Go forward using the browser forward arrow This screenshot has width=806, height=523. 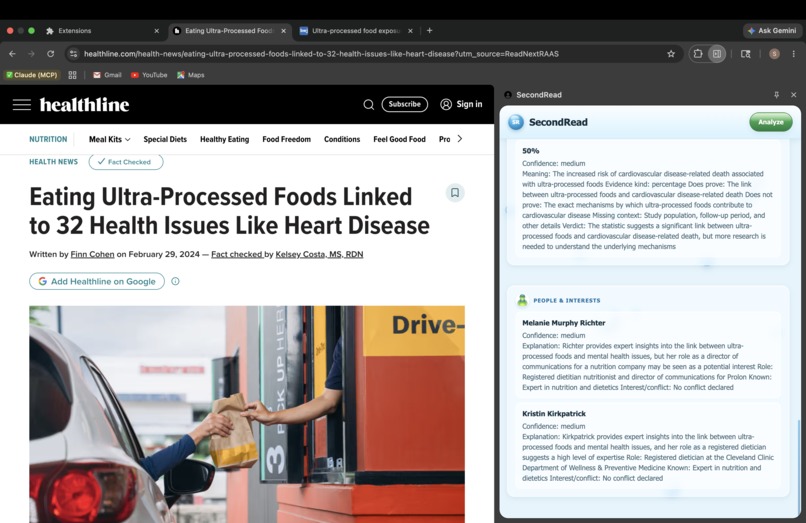(31, 53)
